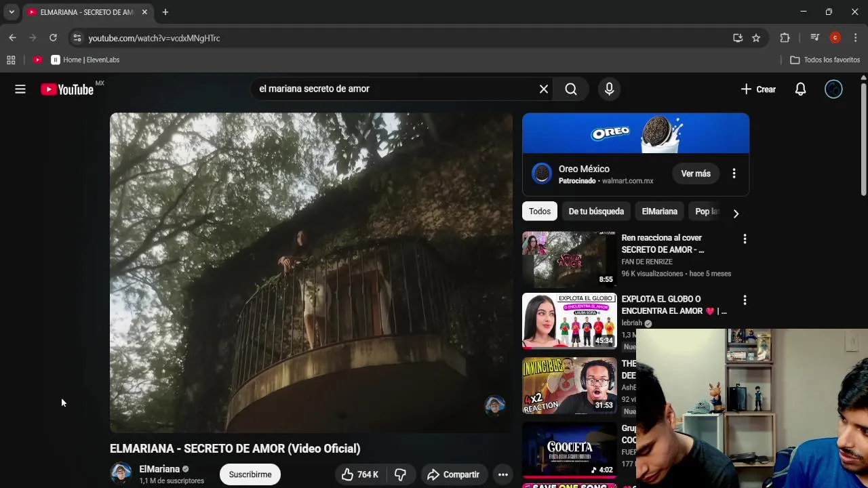Open Ren reacciona al cover thumbnail
868x488 pixels.
point(570,260)
